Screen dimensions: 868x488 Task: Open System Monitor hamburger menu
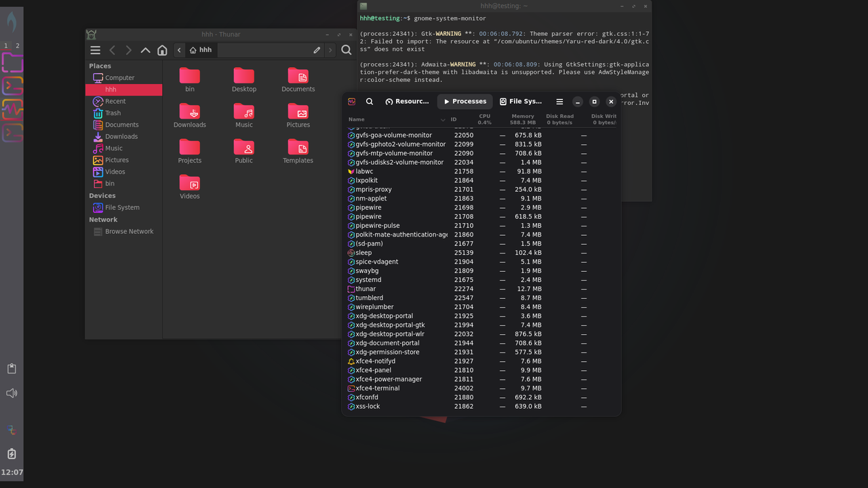[x=559, y=102]
